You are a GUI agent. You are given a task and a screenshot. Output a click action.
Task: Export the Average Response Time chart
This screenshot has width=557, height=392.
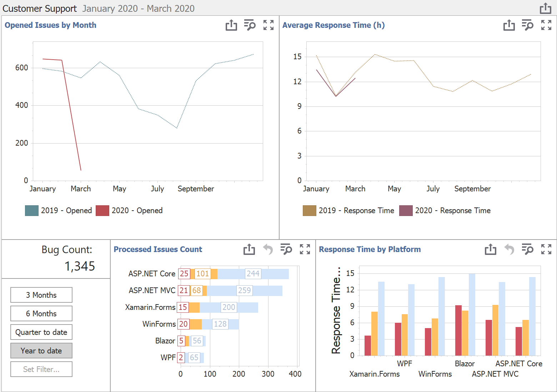click(509, 25)
